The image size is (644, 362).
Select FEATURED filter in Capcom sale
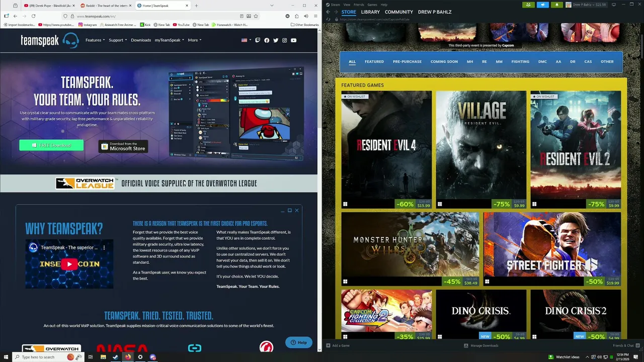point(374,62)
